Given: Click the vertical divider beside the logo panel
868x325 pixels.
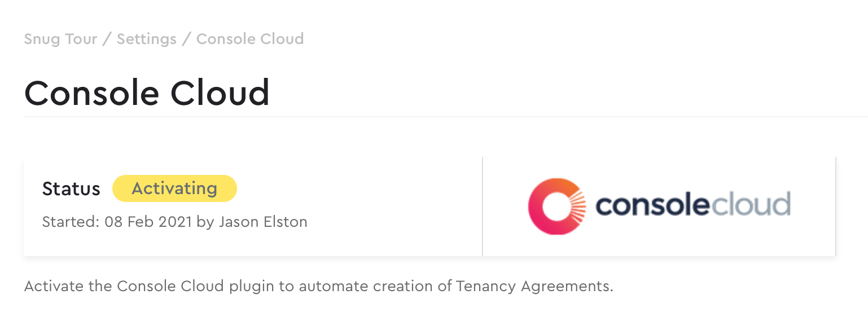Looking at the screenshot, I should [483, 207].
